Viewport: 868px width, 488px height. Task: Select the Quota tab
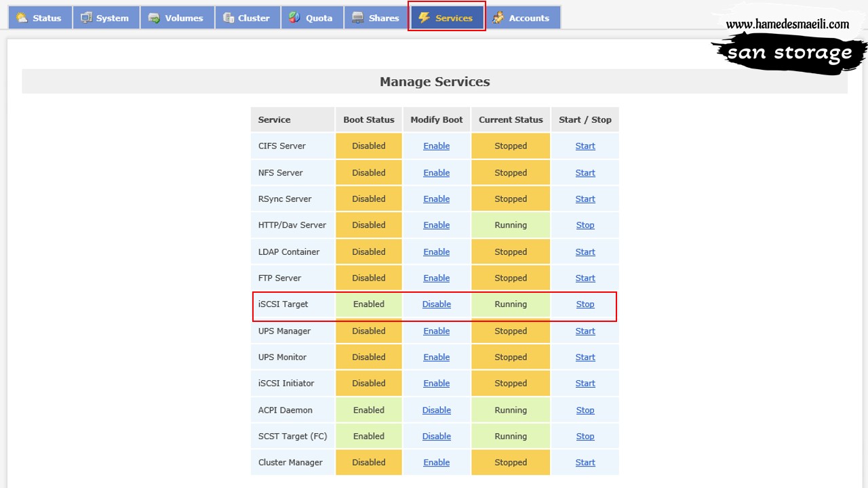click(x=311, y=18)
